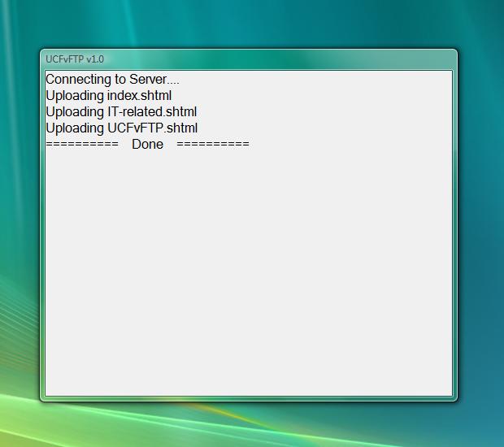Click the word "Done" in the log

(x=147, y=145)
